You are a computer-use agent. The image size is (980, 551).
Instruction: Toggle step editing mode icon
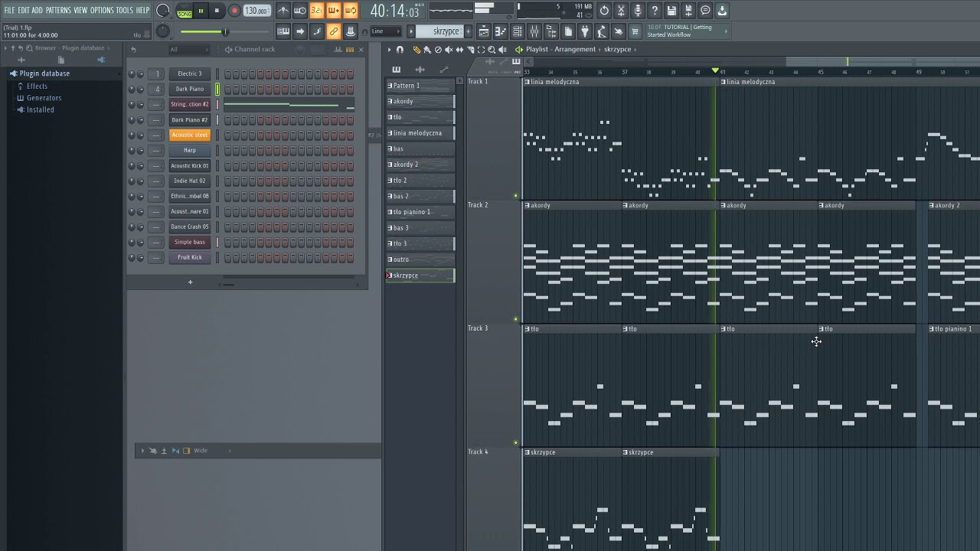[317, 31]
